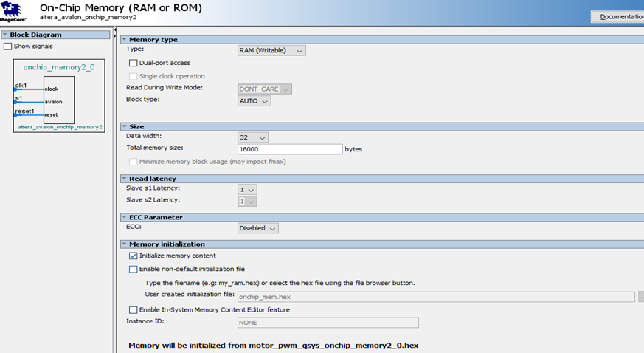The image size is (644, 353).
Task: Open the Data width dropdown
Action: pos(253,137)
